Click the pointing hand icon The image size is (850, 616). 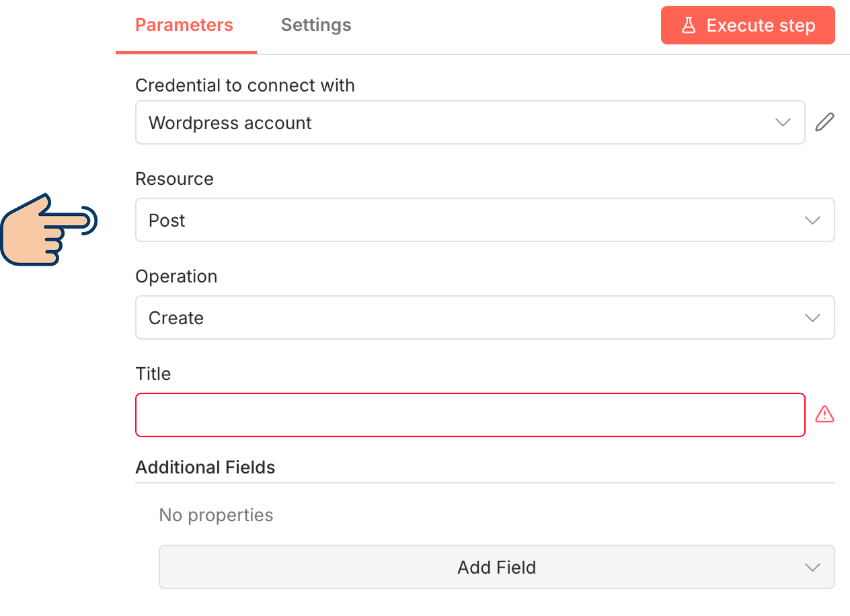(x=48, y=230)
